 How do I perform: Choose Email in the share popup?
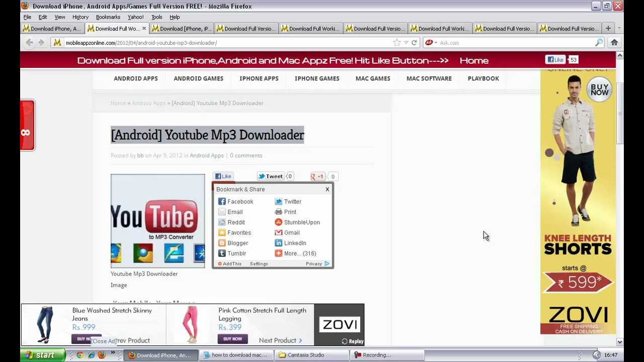click(230, 212)
